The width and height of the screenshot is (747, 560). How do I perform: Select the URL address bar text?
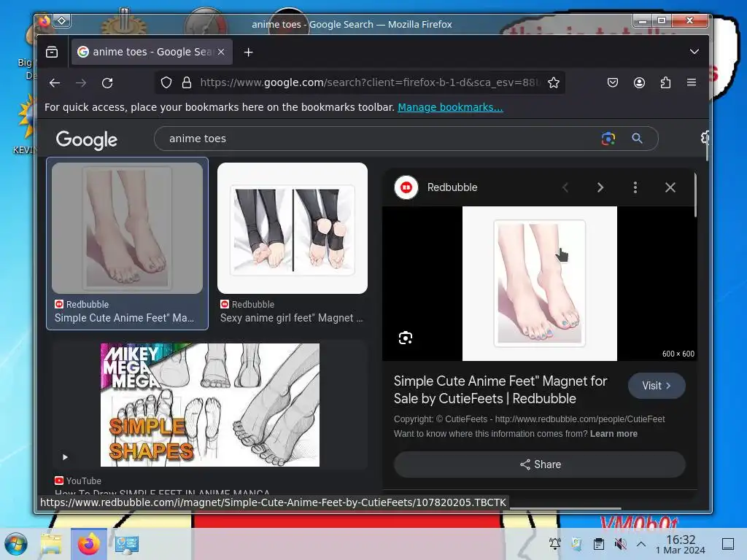coord(370,82)
